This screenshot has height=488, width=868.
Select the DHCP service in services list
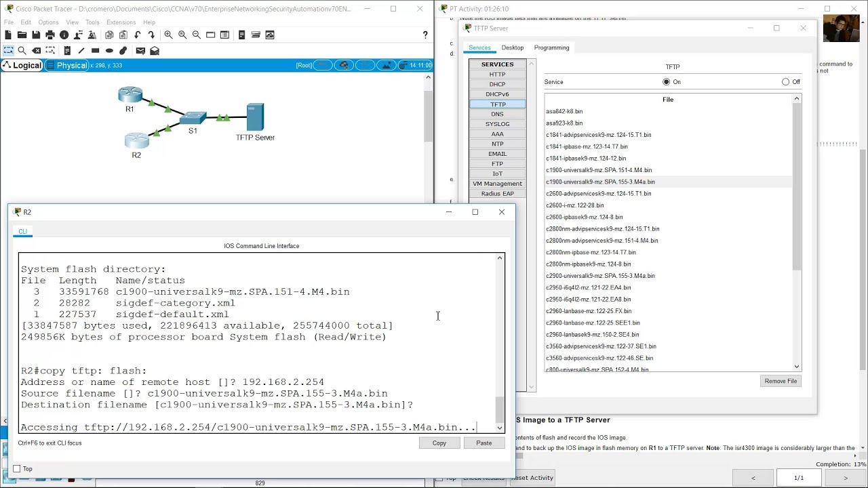coord(497,84)
